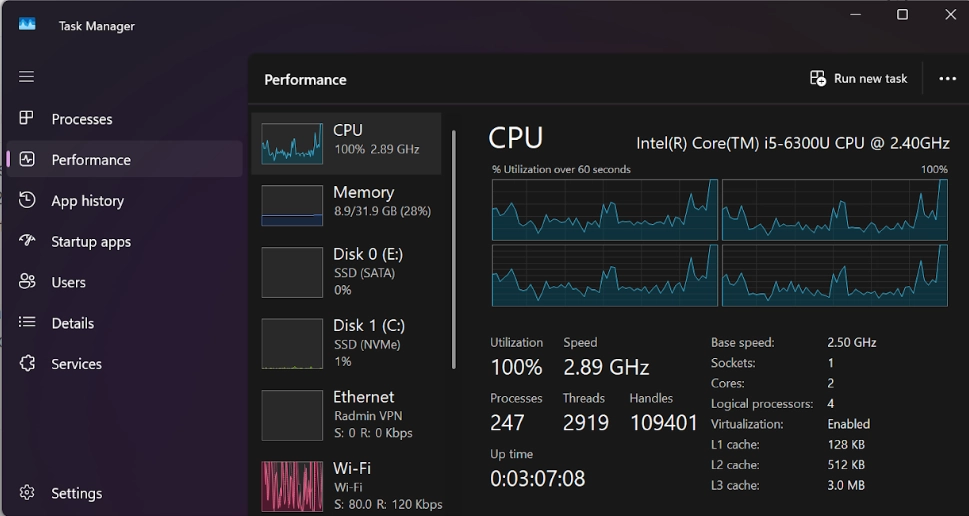
Task: Show Ethernet Radmin VPN statistics
Action: [346, 415]
